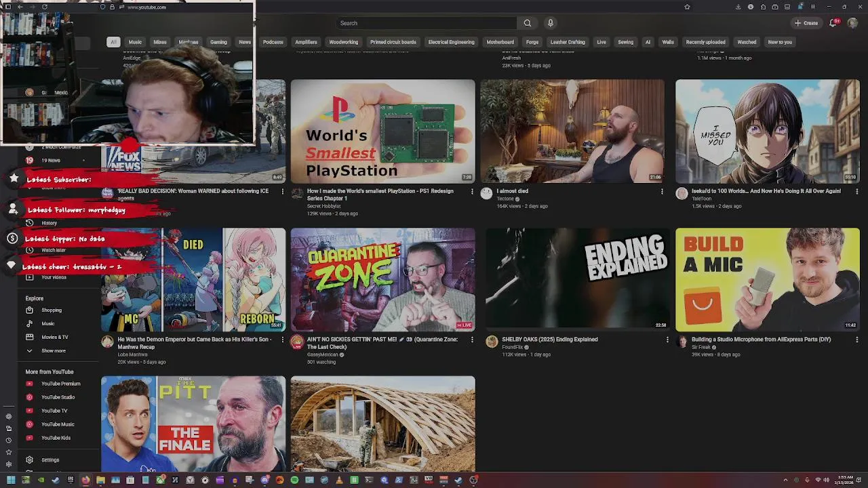The image size is (868, 488).
Task: Click the YouTube search magnifier button
Action: [527, 23]
